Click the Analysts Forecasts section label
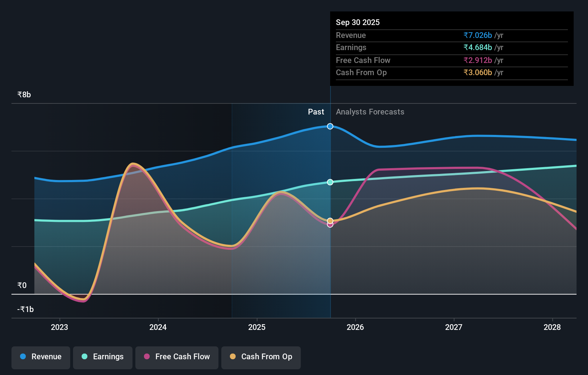The width and height of the screenshot is (588, 375). click(x=370, y=112)
